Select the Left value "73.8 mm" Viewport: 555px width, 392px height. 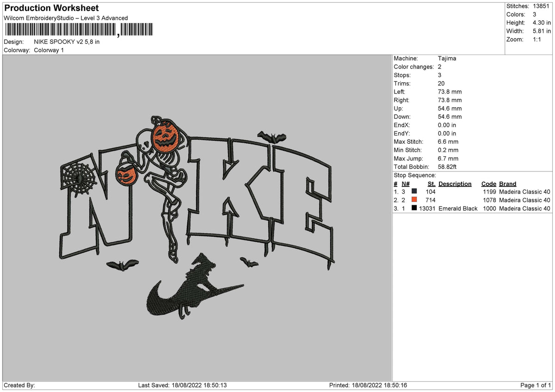coord(450,92)
